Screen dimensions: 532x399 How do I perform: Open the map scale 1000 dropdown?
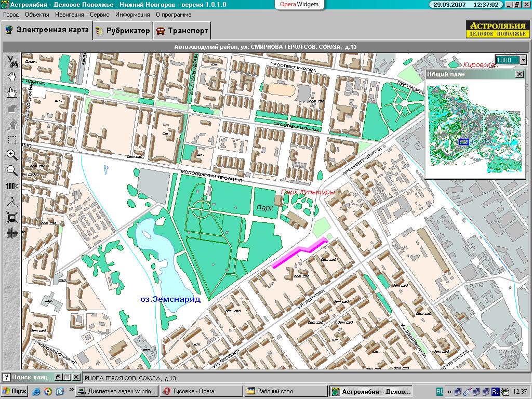point(524,60)
